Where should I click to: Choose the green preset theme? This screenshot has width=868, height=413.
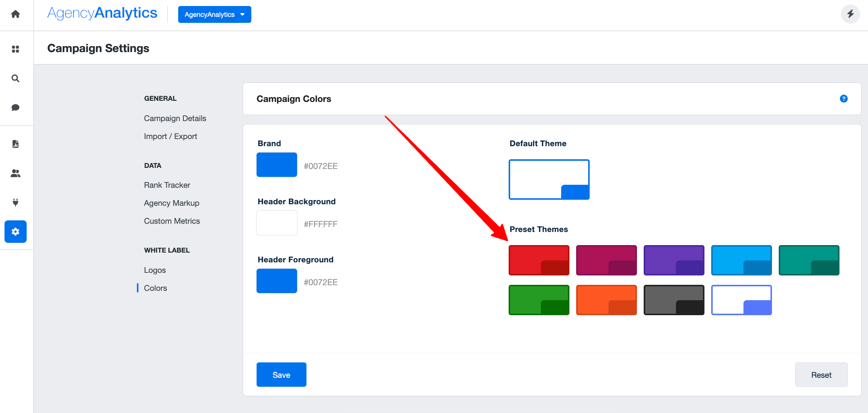(539, 300)
